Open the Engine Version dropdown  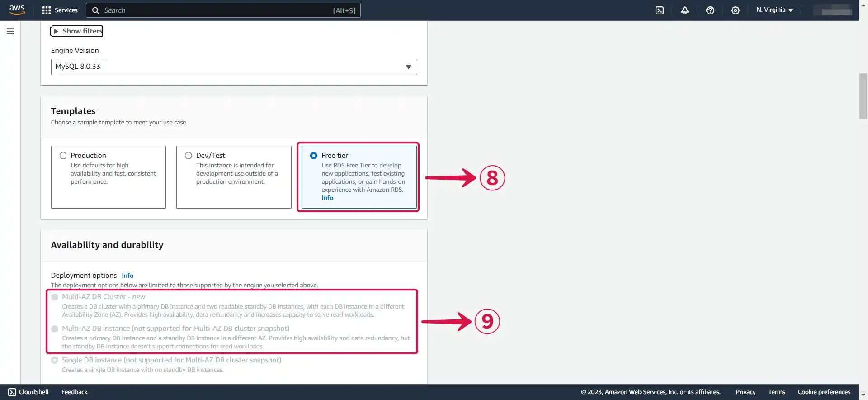click(234, 67)
